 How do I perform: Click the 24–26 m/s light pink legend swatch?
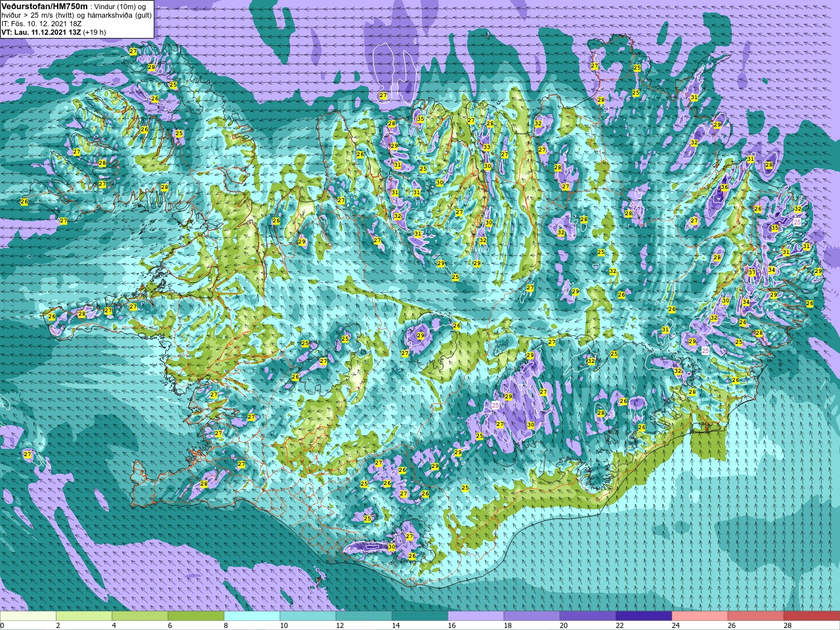(x=700, y=616)
